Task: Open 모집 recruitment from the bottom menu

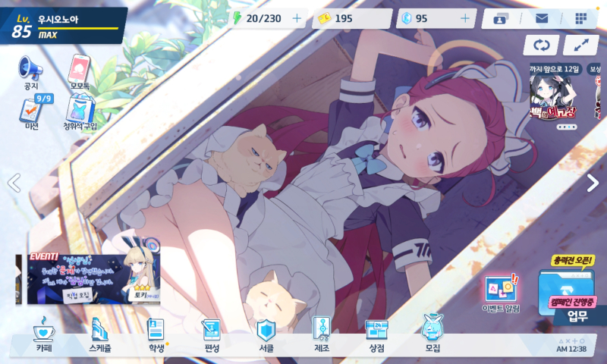Action: click(x=432, y=335)
